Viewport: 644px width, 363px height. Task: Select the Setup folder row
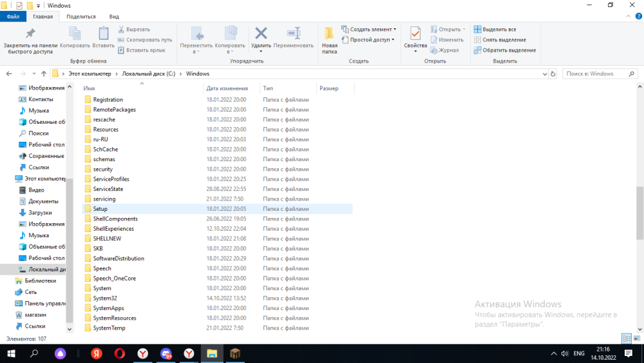click(x=218, y=209)
